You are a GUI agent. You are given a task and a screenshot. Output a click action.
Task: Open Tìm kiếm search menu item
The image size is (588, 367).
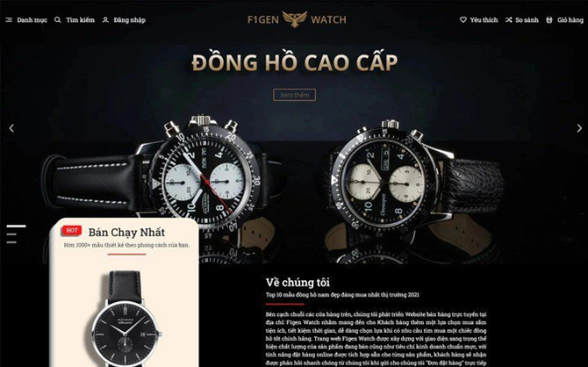tap(80, 20)
